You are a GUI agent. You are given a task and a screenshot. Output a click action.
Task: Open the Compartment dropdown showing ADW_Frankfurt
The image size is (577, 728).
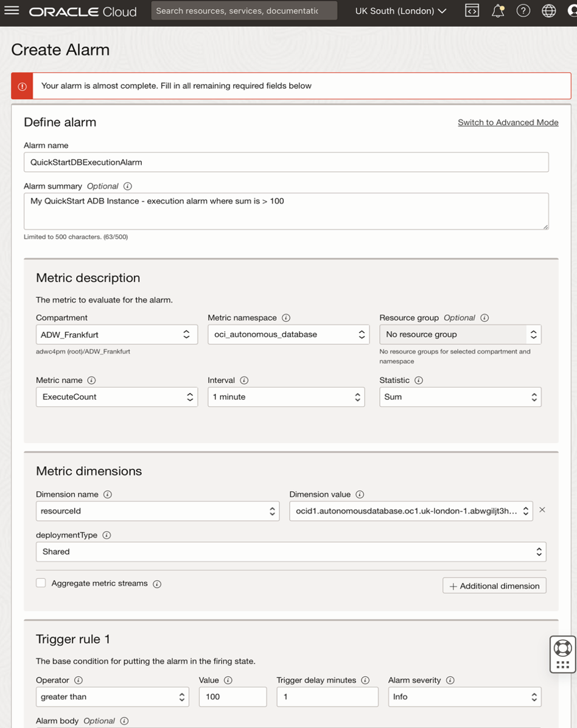click(x=117, y=335)
